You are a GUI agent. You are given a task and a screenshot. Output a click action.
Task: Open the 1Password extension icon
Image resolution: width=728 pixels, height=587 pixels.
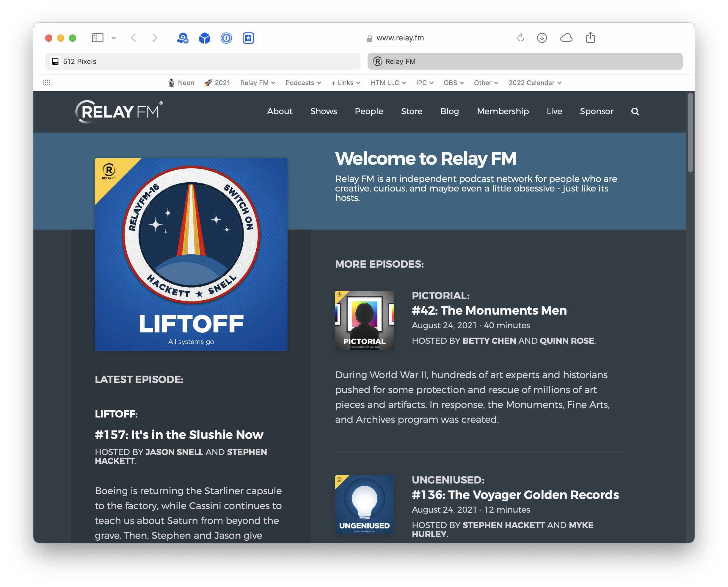click(x=226, y=38)
